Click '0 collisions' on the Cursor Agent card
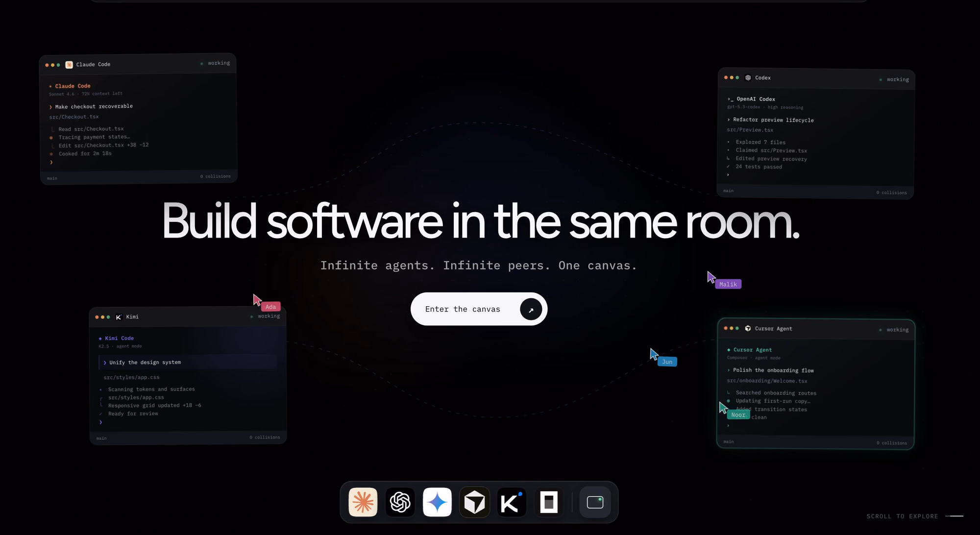Image resolution: width=980 pixels, height=535 pixels. [x=892, y=443]
